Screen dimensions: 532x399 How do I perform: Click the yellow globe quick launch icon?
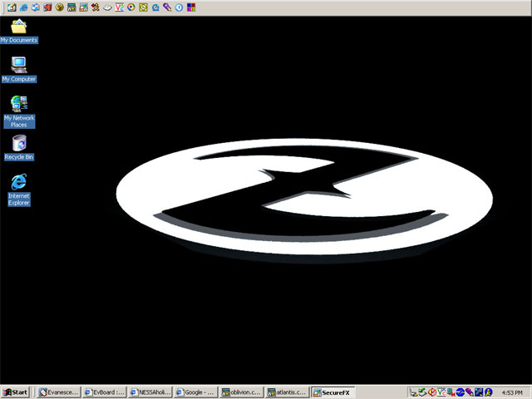(x=60, y=7)
